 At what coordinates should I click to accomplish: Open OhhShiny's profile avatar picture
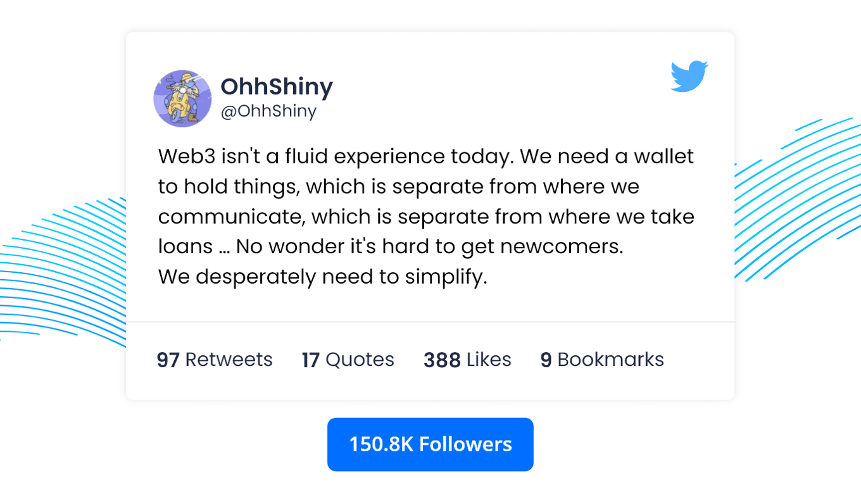182,99
